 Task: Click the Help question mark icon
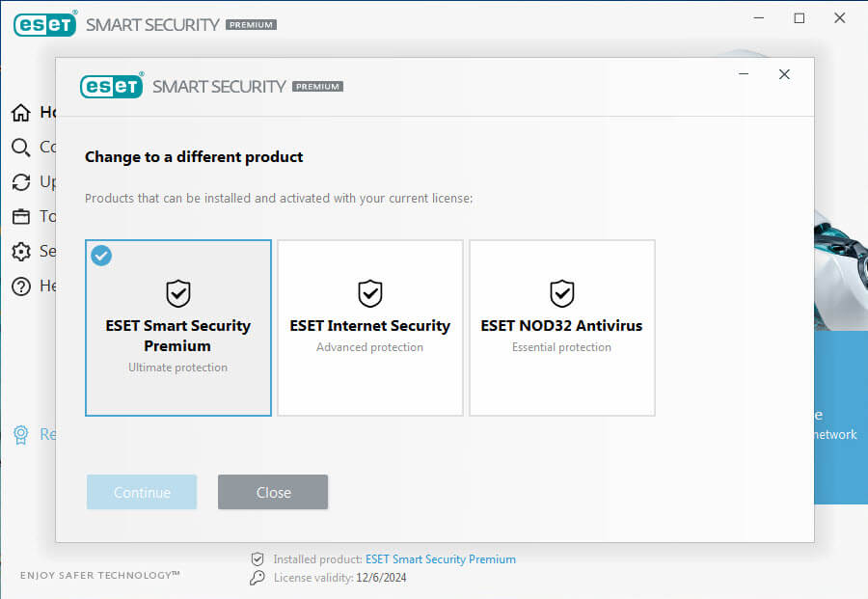[x=20, y=286]
